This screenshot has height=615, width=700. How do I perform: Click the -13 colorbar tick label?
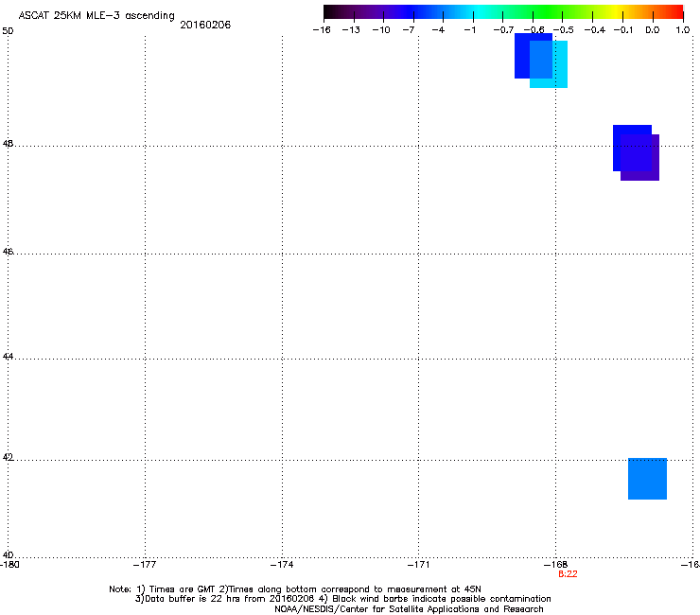[x=351, y=30]
